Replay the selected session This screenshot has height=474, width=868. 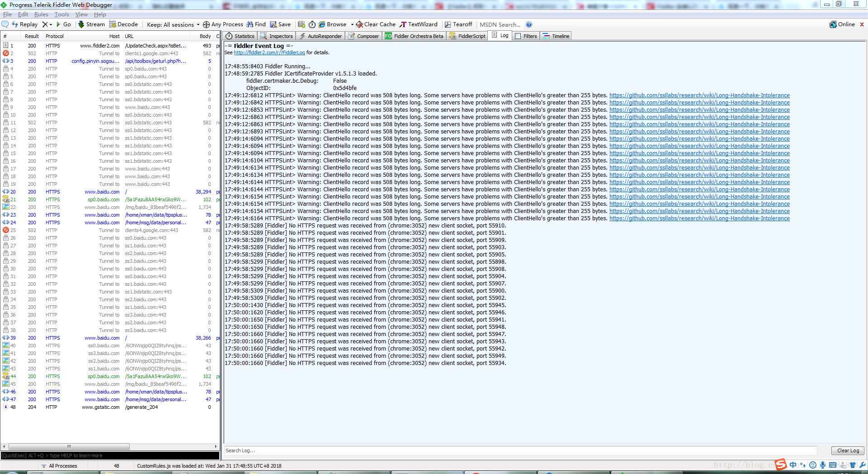point(24,24)
